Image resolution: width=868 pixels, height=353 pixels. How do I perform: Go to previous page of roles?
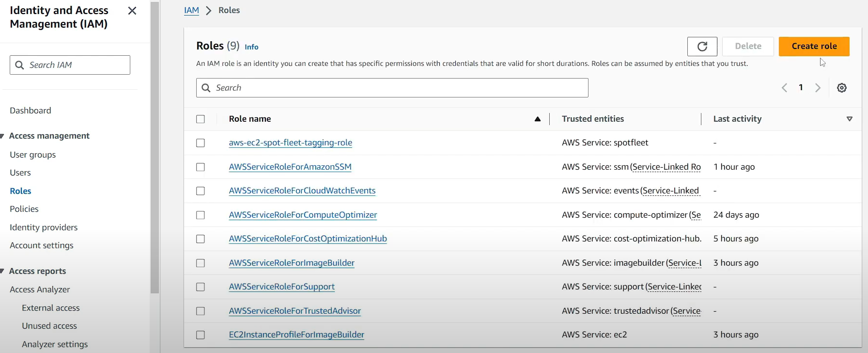tap(784, 88)
